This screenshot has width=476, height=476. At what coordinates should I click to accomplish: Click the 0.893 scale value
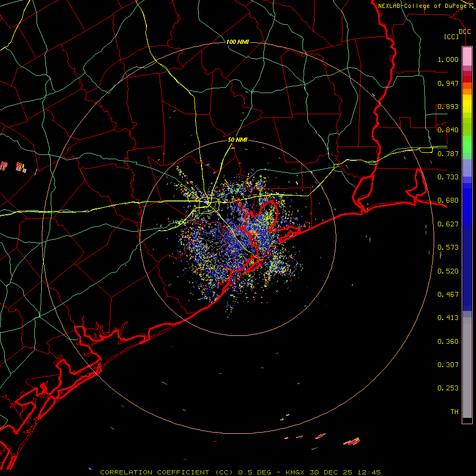point(448,106)
